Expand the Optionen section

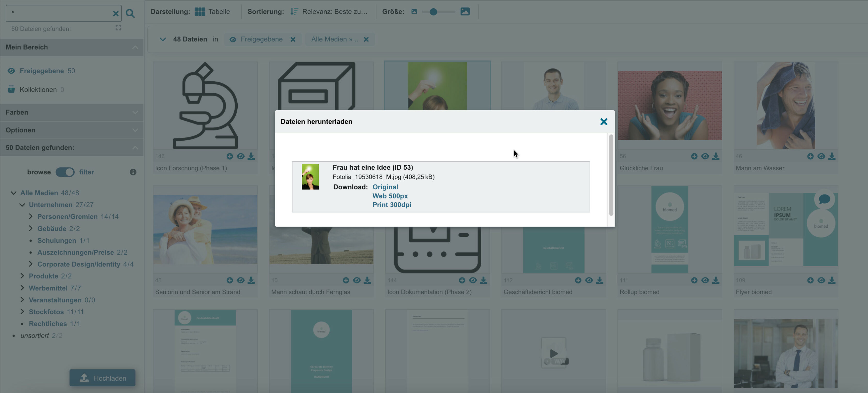(135, 130)
